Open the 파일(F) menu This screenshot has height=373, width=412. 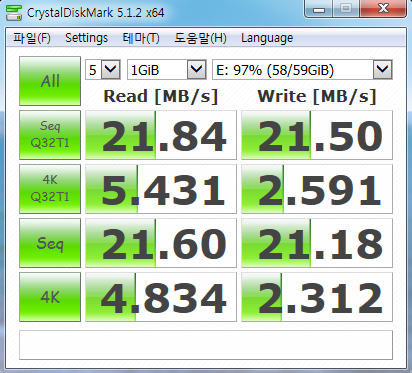click(x=32, y=38)
